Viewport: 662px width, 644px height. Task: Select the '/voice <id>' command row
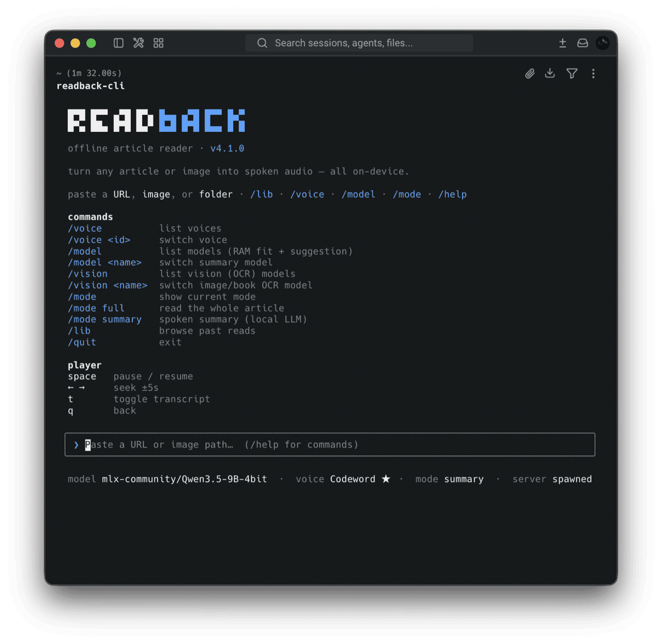pyautogui.click(x=99, y=240)
